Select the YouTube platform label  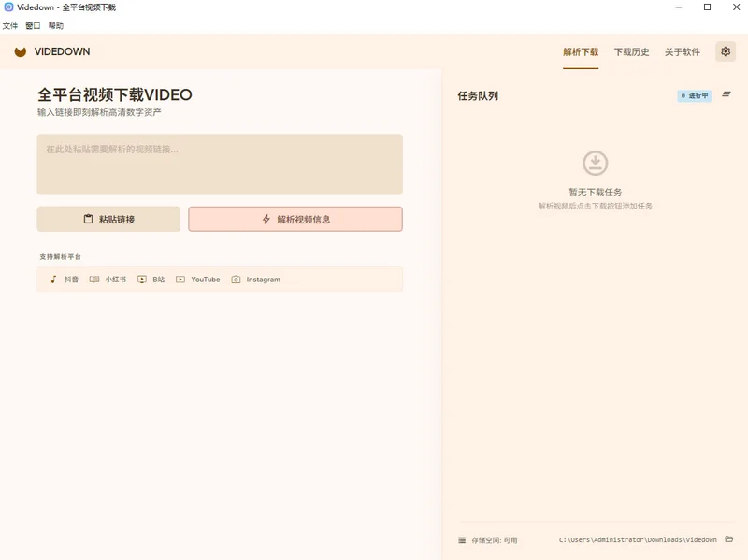(206, 280)
